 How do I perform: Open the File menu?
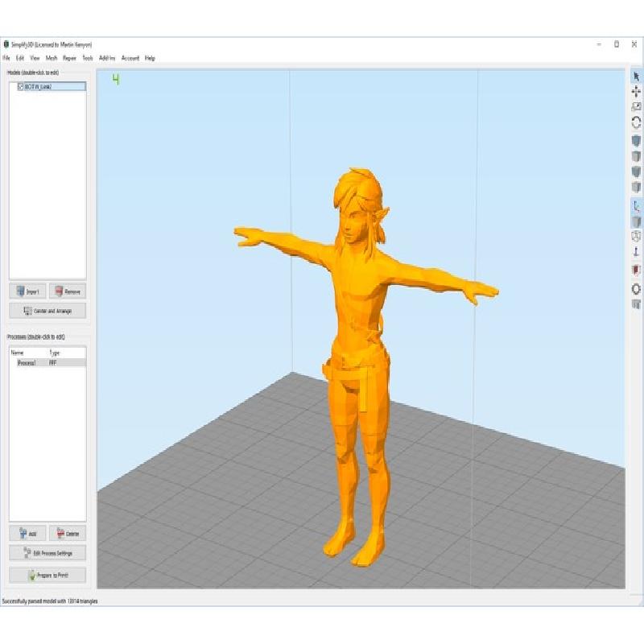point(6,58)
